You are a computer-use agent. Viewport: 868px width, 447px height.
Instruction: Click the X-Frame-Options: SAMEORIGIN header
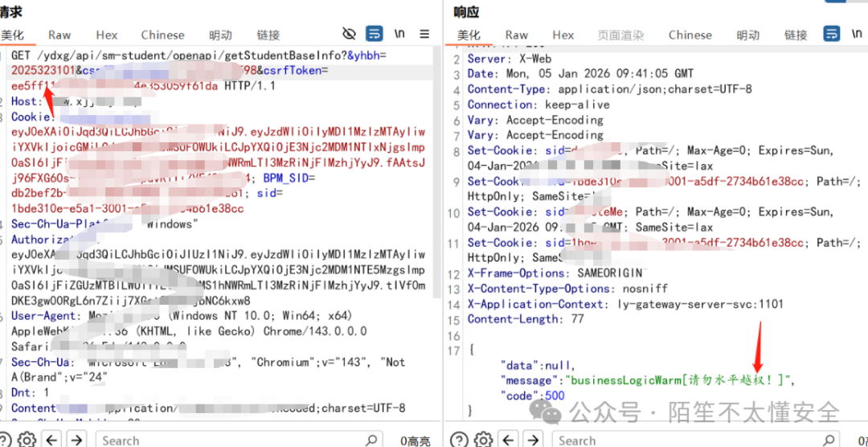555,273
